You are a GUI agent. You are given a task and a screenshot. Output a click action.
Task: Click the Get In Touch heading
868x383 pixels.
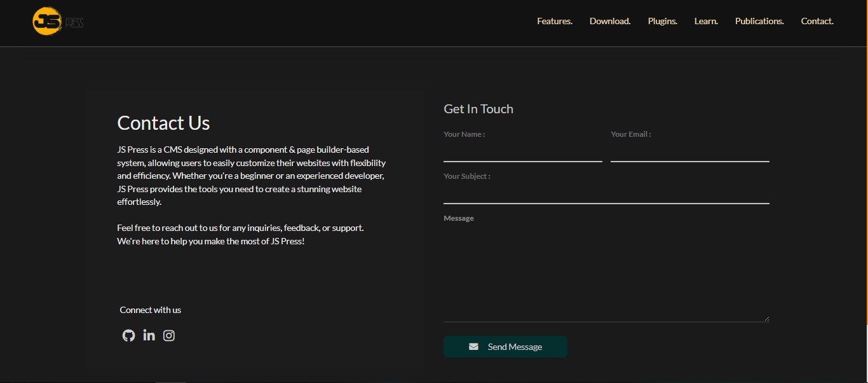[478, 109]
